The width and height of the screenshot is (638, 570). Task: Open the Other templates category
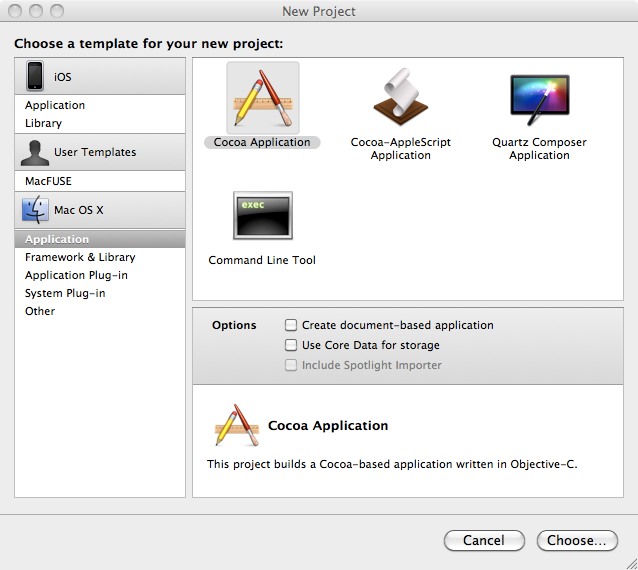[40, 311]
